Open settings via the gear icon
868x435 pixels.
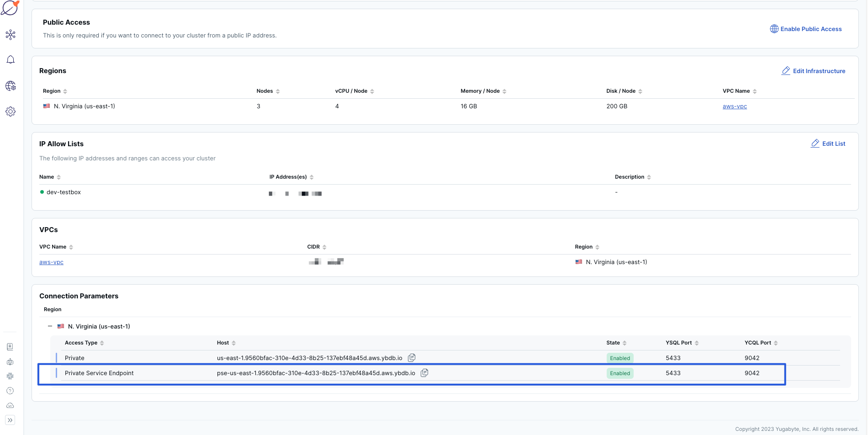11,111
